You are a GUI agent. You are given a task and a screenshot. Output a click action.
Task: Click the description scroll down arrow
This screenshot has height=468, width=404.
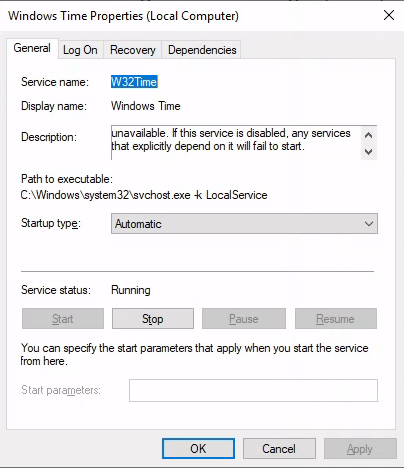[368, 152]
